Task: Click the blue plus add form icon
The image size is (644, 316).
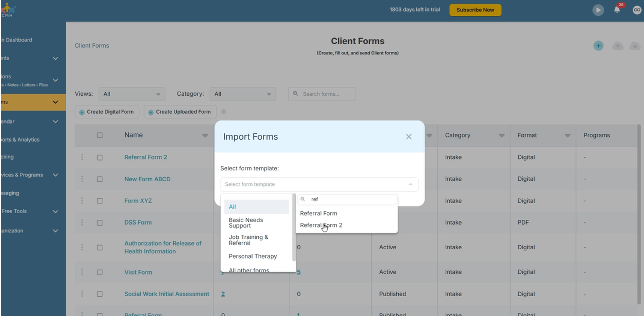Action: pos(598,46)
